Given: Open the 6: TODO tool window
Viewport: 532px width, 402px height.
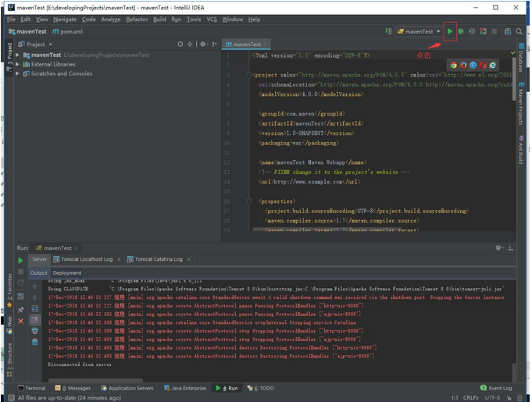Looking at the screenshot, I should click(261, 388).
